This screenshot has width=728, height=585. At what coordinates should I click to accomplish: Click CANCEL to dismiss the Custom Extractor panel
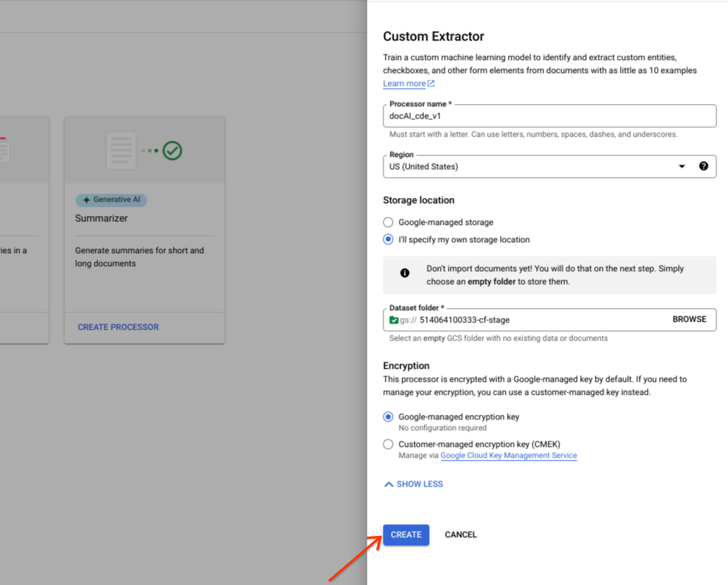pyautogui.click(x=461, y=534)
